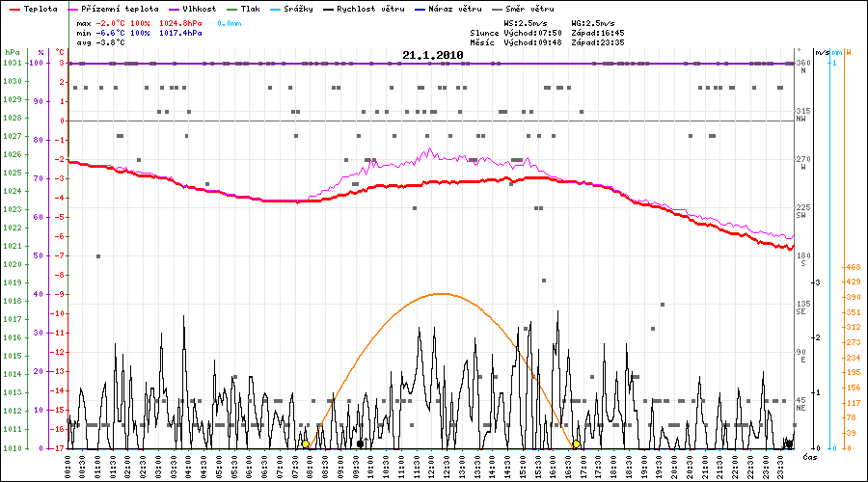Image resolution: width=868 pixels, height=482 pixels.
Task: Click the Náraz větru legend label
Action: click(x=459, y=8)
